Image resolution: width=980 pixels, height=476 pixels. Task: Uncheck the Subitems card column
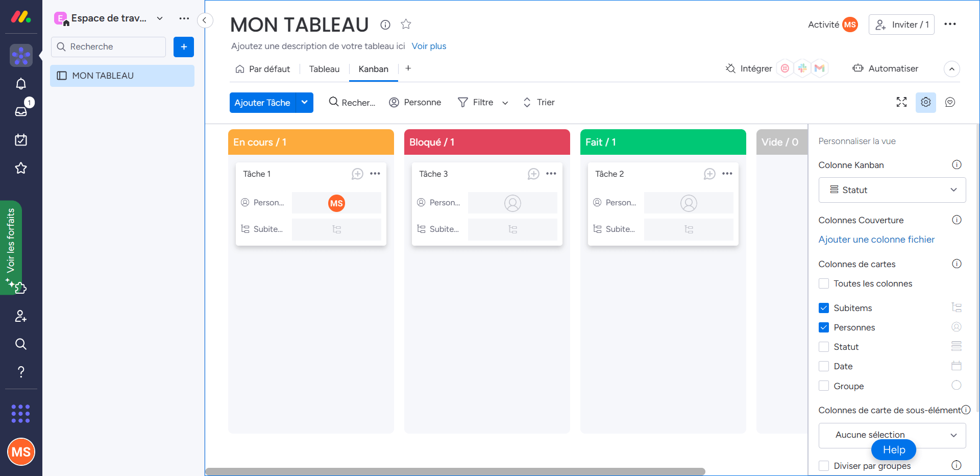click(823, 308)
